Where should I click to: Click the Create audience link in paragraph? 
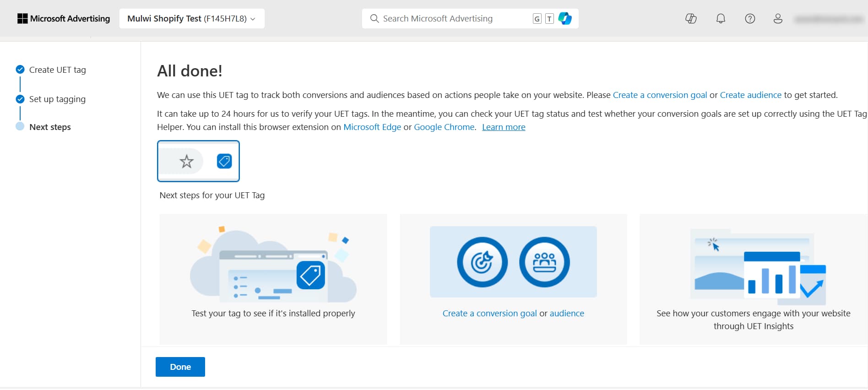[750, 95]
